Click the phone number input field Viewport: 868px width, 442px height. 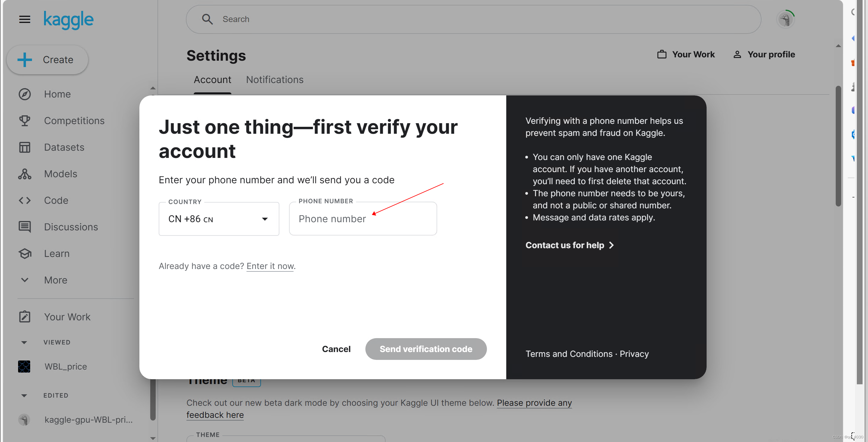(x=363, y=218)
